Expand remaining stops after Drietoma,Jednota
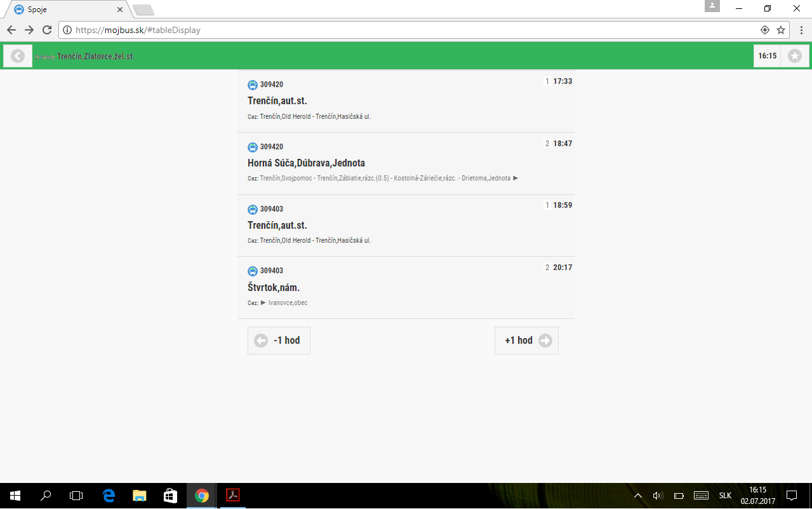The width and height of the screenshot is (812, 509). [x=516, y=179]
